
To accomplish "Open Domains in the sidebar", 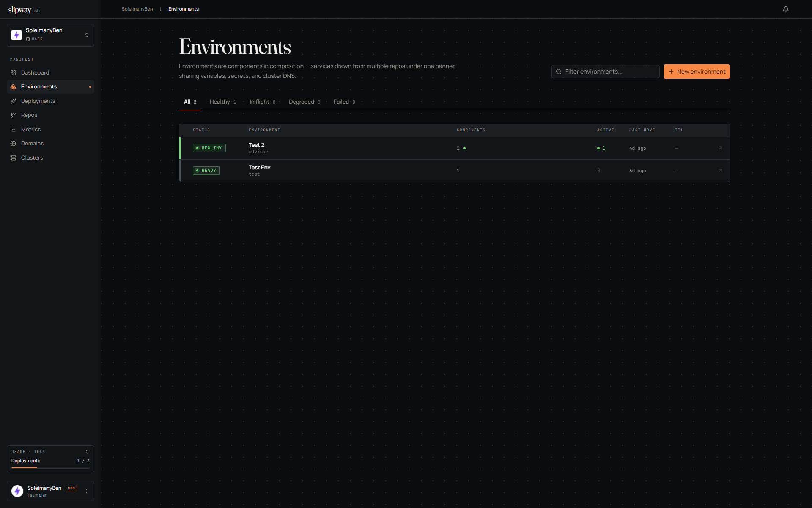I will click(x=50, y=144).
